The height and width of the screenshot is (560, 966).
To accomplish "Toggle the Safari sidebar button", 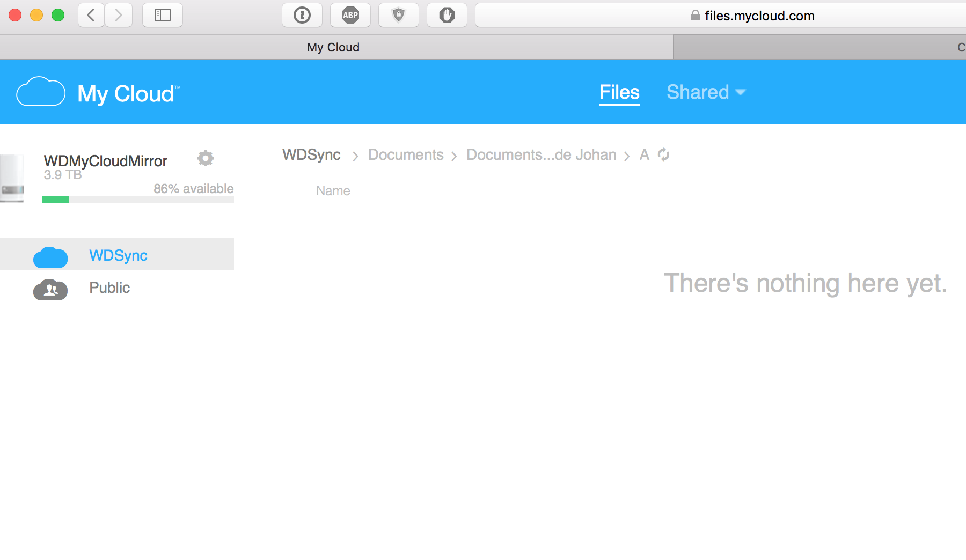I will [x=163, y=15].
